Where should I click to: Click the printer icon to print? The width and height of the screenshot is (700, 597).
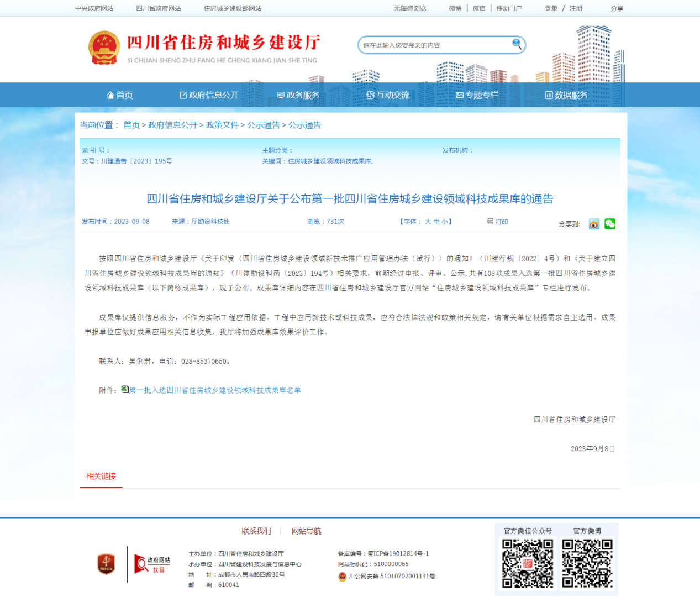[490, 222]
